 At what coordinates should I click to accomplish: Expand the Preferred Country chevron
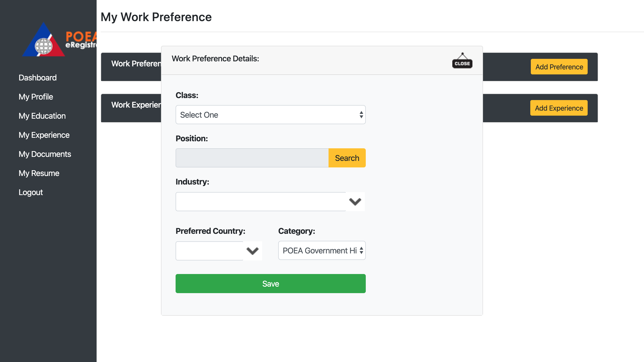pyautogui.click(x=252, y=251)
